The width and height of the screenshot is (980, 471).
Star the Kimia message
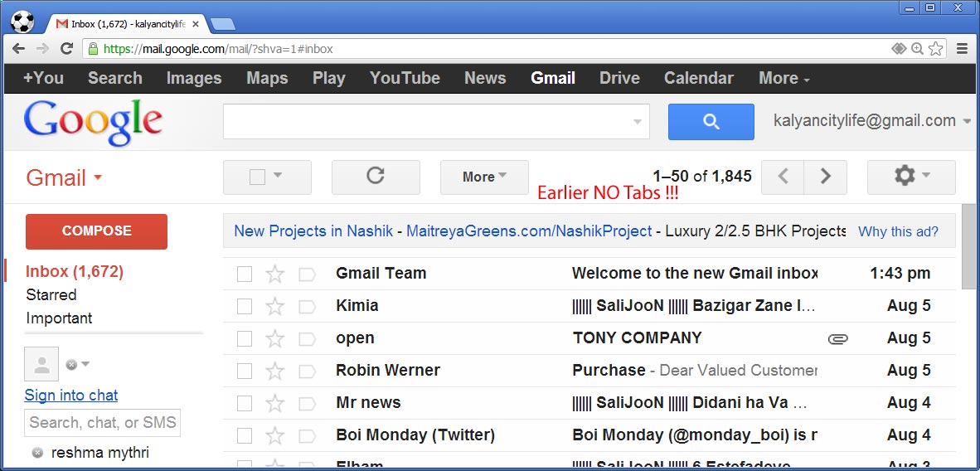coord(275,307)
